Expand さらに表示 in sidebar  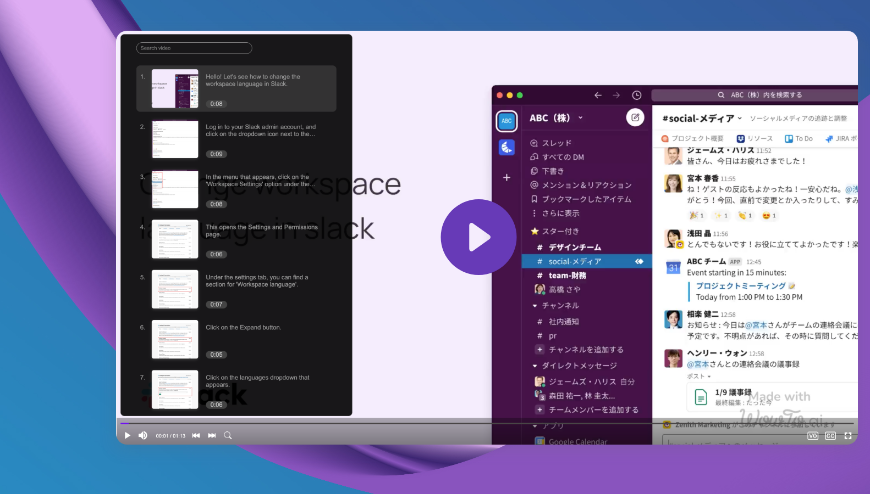[555, 213]
